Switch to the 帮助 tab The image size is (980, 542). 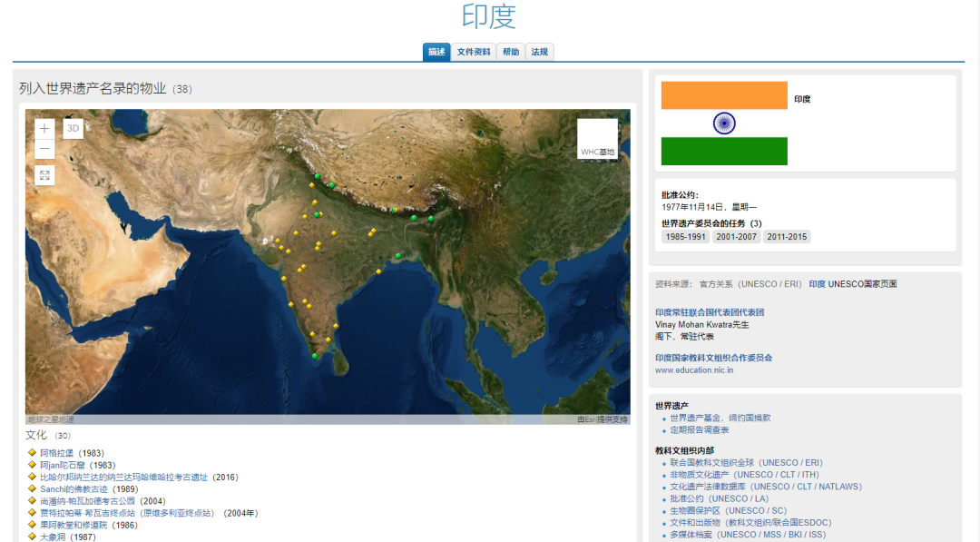(x=511, y=52)
